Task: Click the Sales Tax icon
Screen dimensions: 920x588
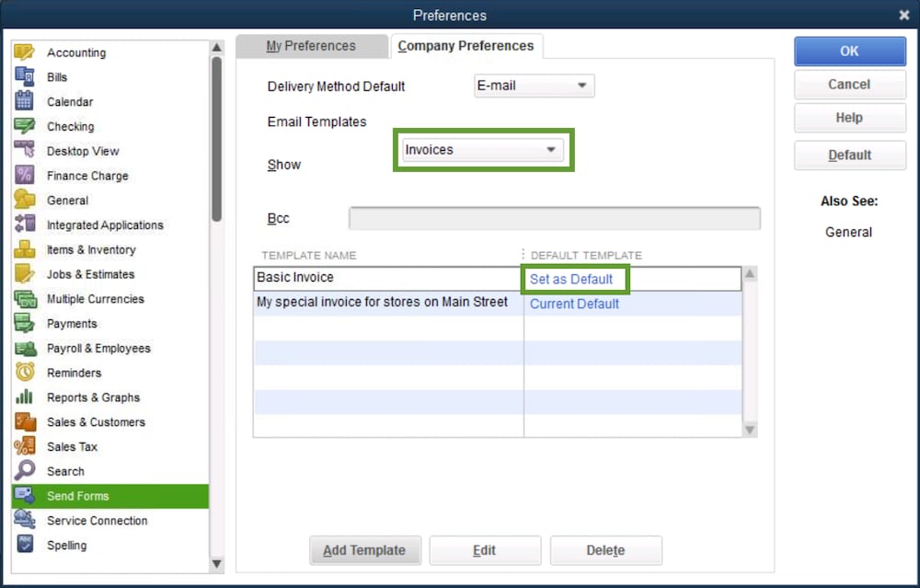Action: [25, 446]
